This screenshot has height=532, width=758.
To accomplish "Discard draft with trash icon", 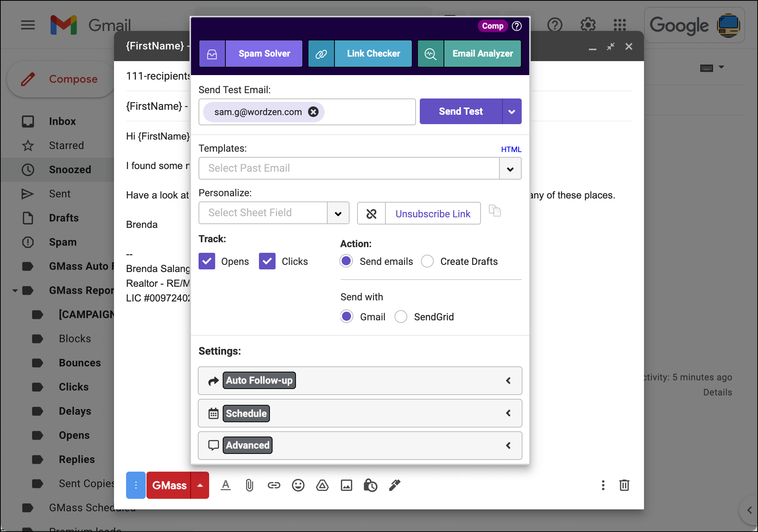I will pyautogui.click(x=624, y=485).
